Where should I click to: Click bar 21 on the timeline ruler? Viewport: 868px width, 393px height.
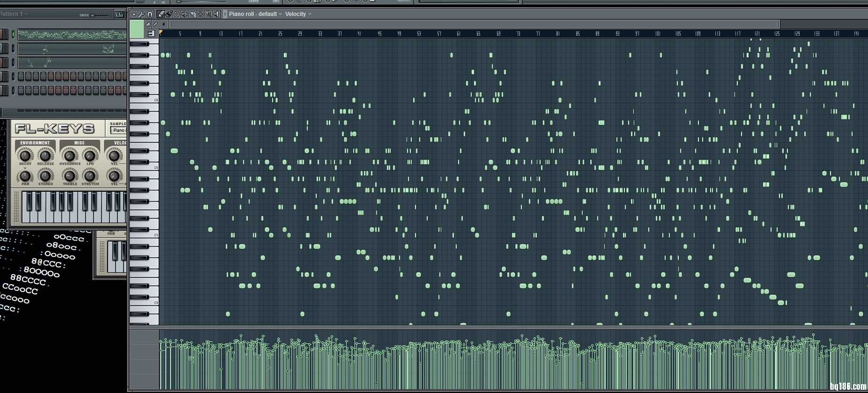point(260,34)
